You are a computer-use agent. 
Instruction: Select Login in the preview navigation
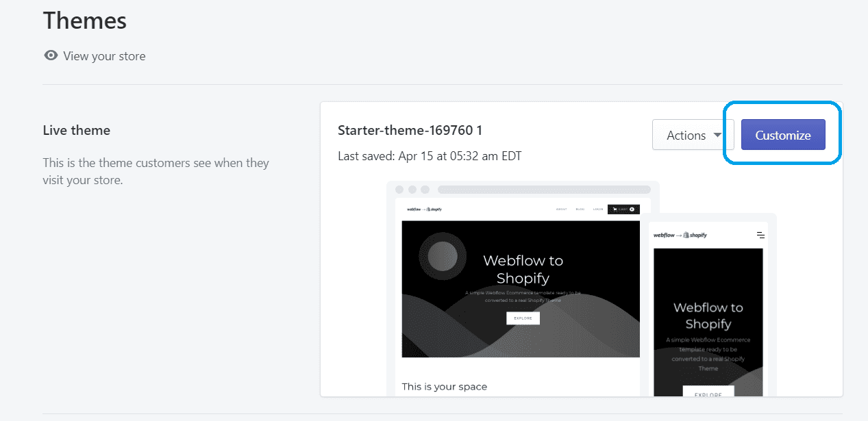[x=598, y=209]
